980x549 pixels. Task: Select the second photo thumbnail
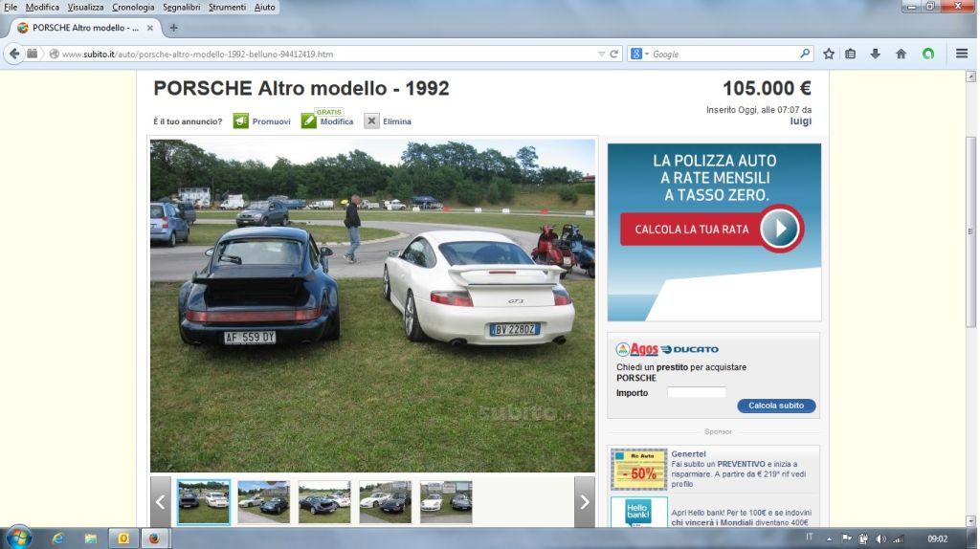click(x=264, y=502)
